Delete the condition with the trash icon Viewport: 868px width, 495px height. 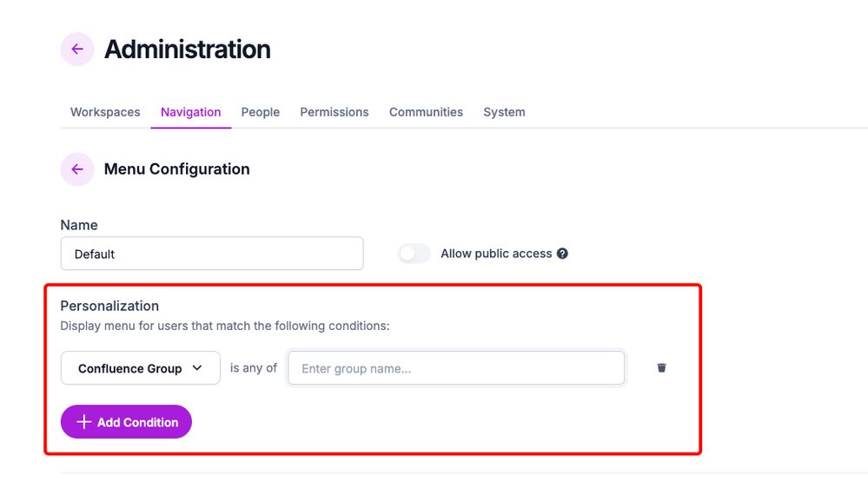(661, 368)
